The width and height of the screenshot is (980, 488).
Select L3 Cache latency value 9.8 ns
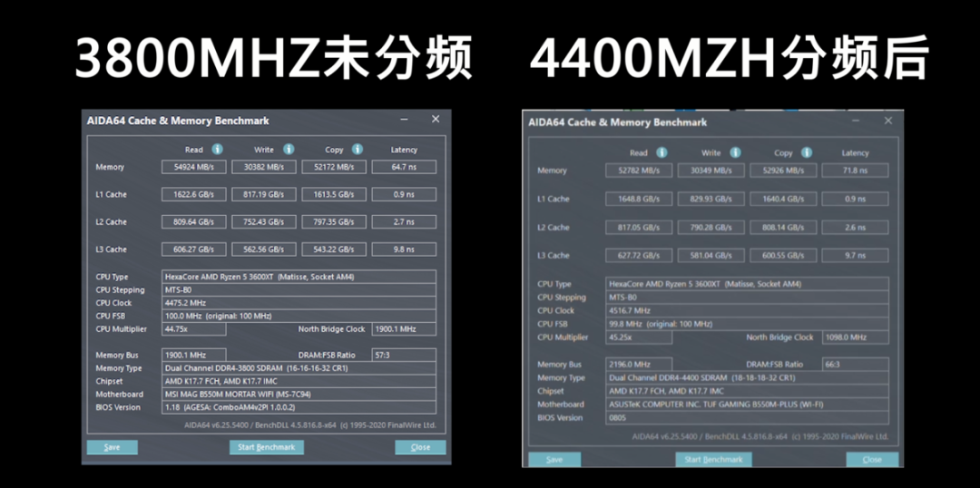(x=404, y=249)
